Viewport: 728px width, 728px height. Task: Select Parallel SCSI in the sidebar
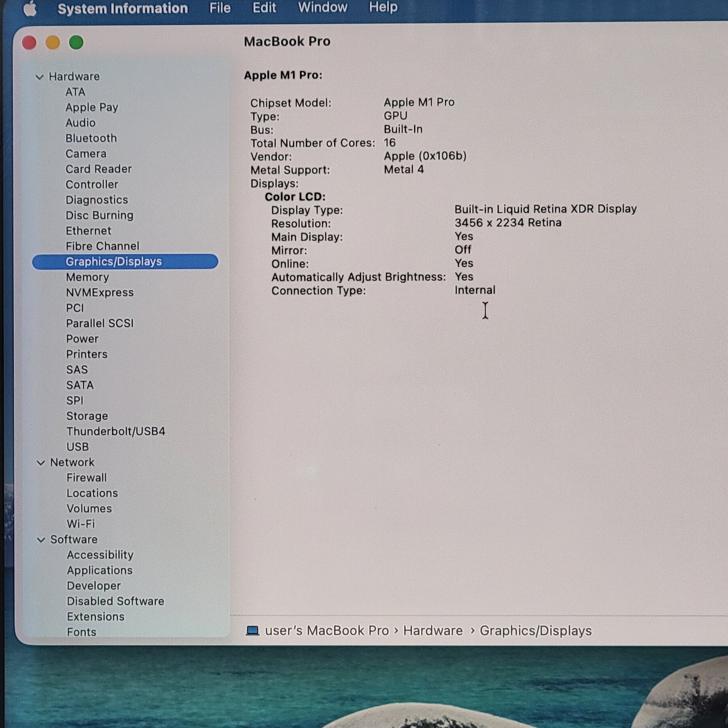click(x=100, y=323)
